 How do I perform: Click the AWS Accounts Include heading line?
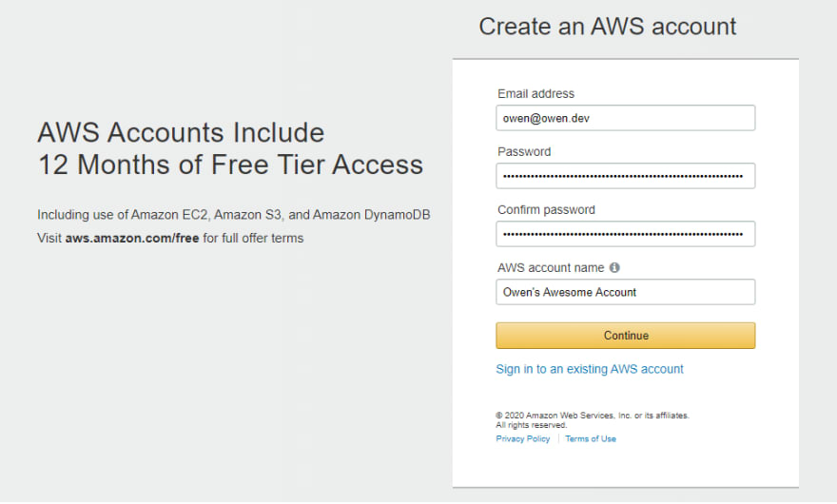point(181,132)
